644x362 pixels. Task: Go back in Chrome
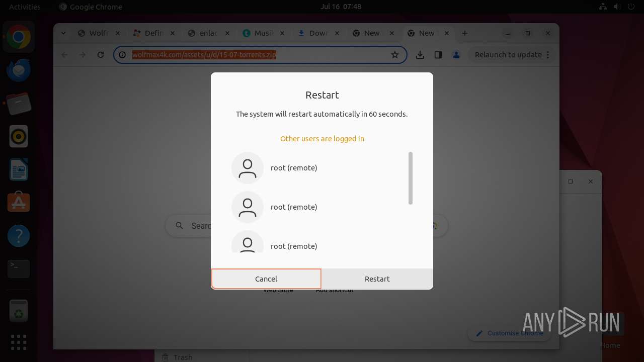(x=64, y=55)
